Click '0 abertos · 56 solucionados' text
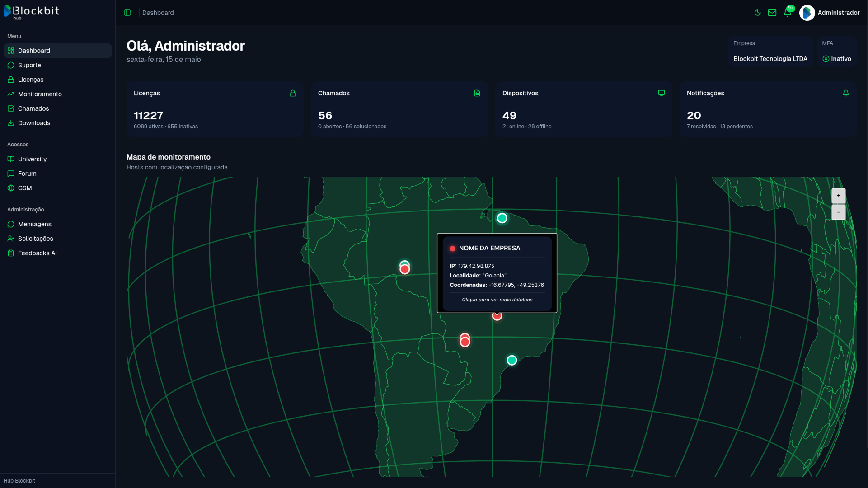This screenshot has height=488, width=868. tap(352, 127)
